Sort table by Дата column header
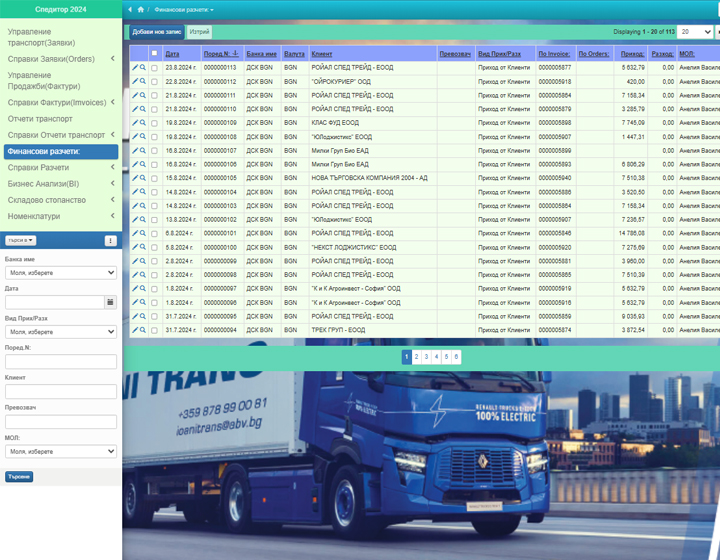Viewport: 720px width, 560px height. click(172, 54)
